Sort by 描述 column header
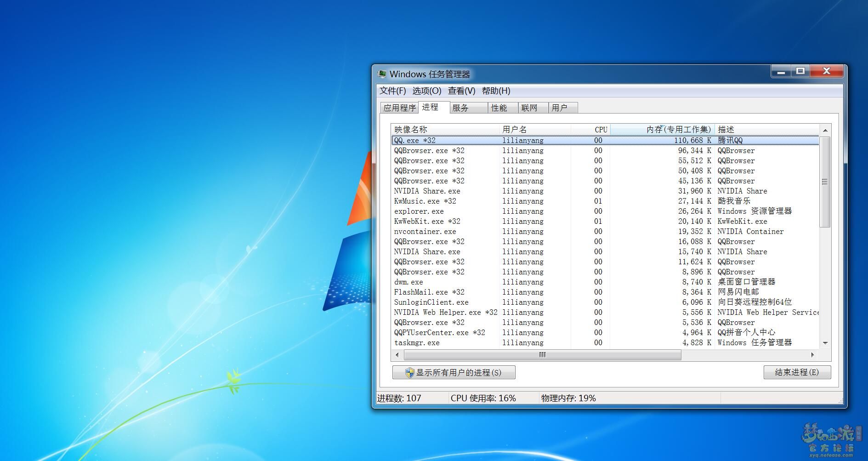Image resolution: width=868 pixels, height=461 pixels. [767, 130]
